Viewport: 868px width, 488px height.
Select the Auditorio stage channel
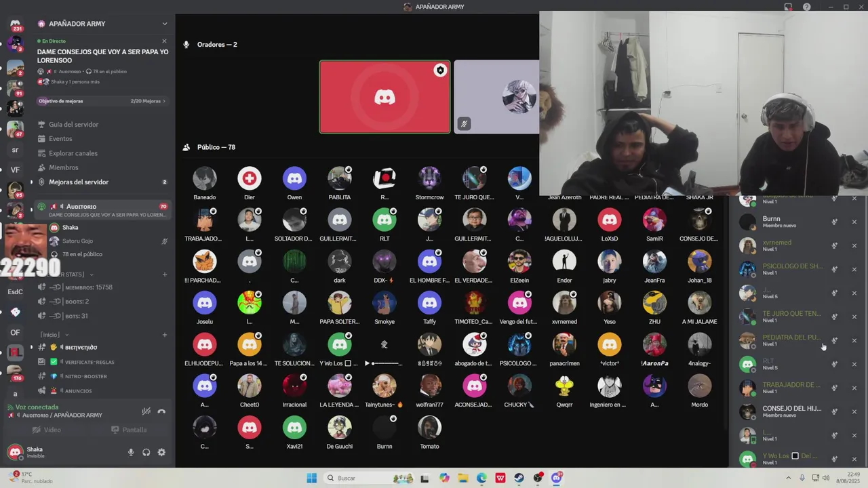coord(102,210)
